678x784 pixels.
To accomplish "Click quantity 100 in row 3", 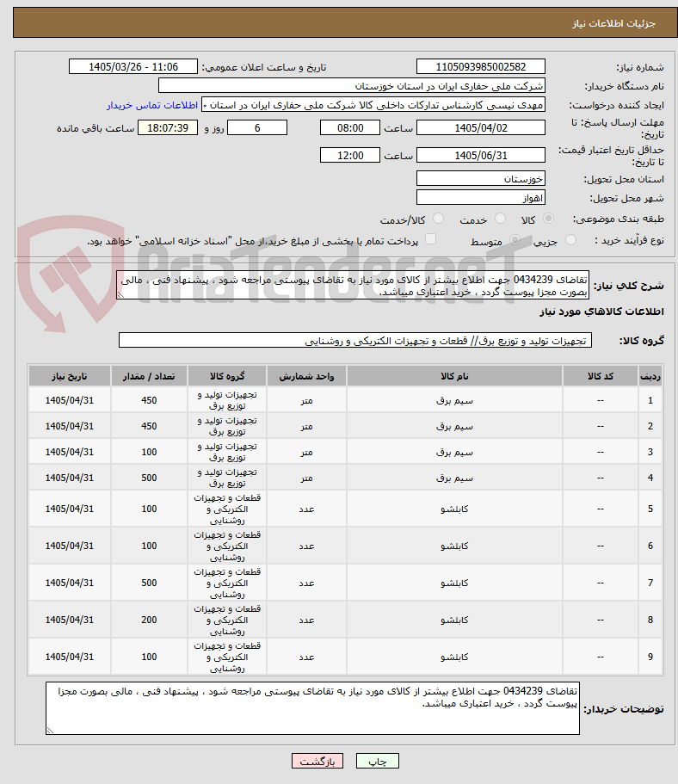I will [149, 452].
